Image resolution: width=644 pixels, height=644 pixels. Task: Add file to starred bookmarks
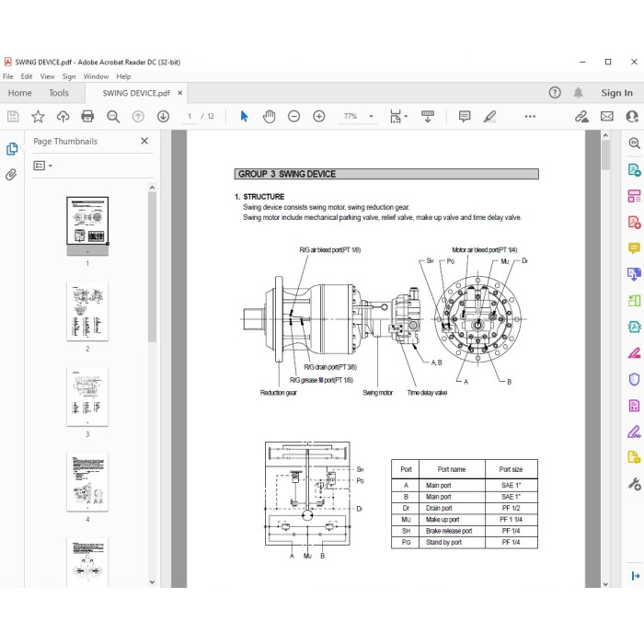tap(38, 117)
